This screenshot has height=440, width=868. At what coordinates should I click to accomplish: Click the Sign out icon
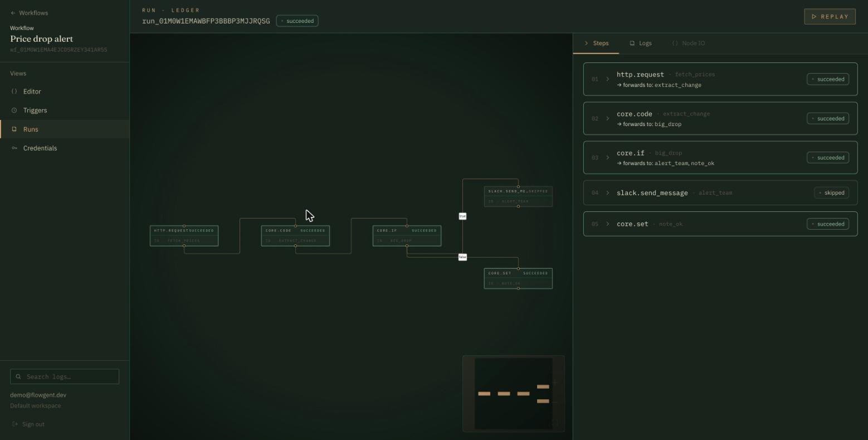[x=15, y=424]
